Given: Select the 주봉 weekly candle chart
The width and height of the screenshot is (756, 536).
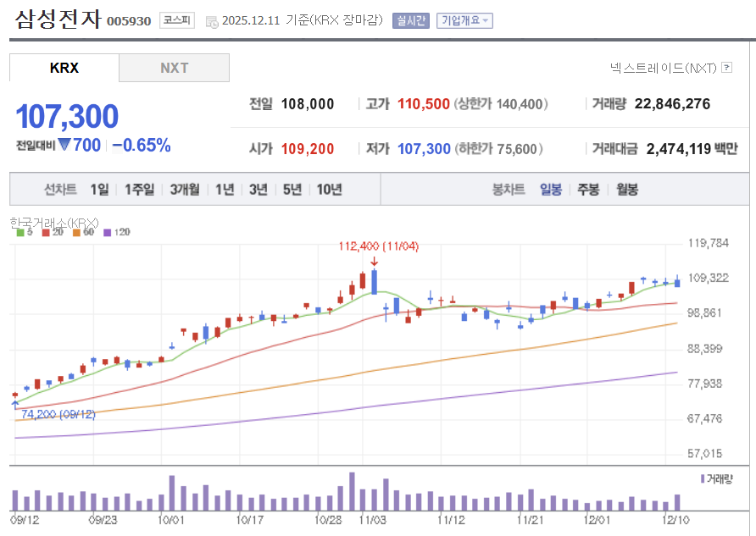Looking at the screenshot, I should tap(588, 190).
